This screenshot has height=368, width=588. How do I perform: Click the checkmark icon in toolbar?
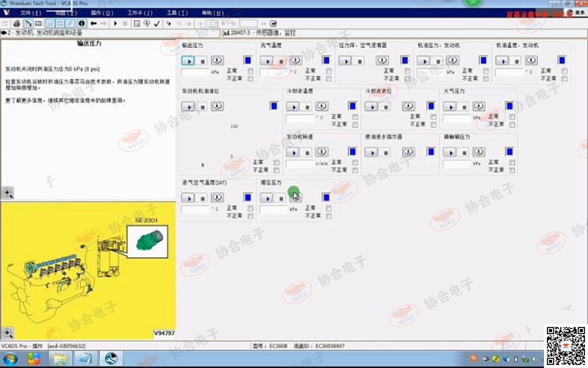(157, 24)
